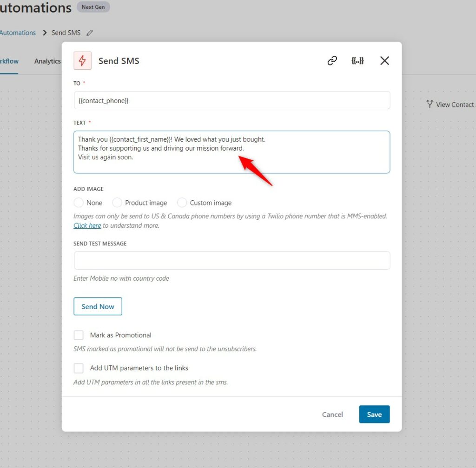Viewport: 476px width, 468px height.
Task: Click the SEND TEST MESSAGE label
Action: point(100,244)
